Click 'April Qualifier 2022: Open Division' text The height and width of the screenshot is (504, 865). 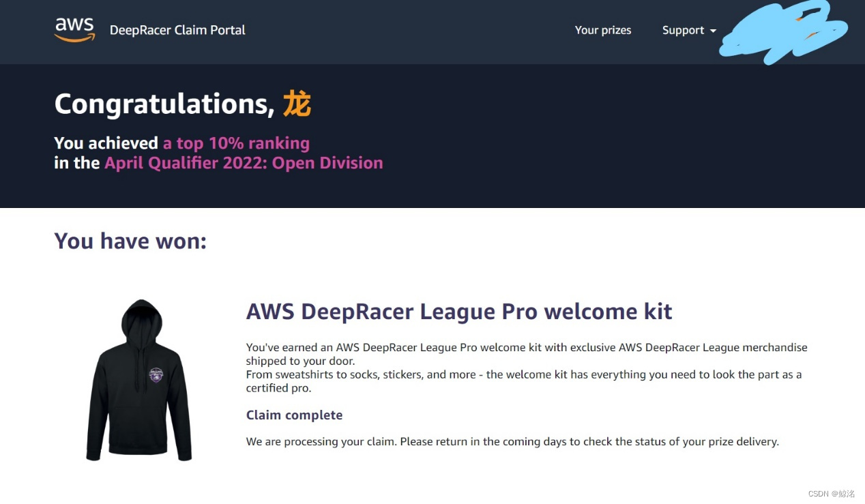click(244, 163)
